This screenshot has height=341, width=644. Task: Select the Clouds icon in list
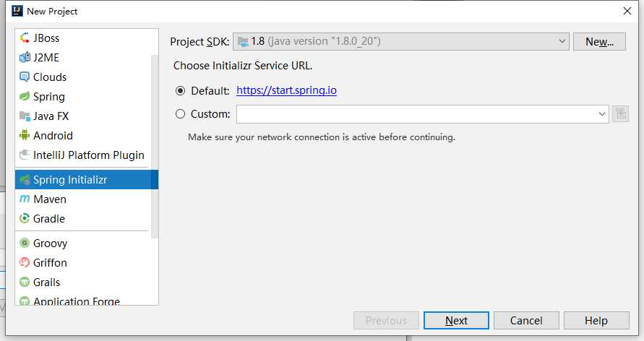pos(25,77)
